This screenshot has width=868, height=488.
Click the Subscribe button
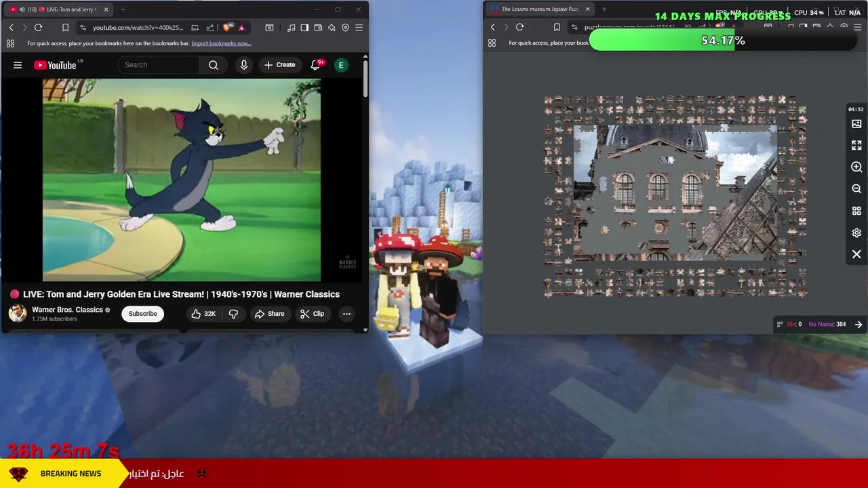[142, 314]
